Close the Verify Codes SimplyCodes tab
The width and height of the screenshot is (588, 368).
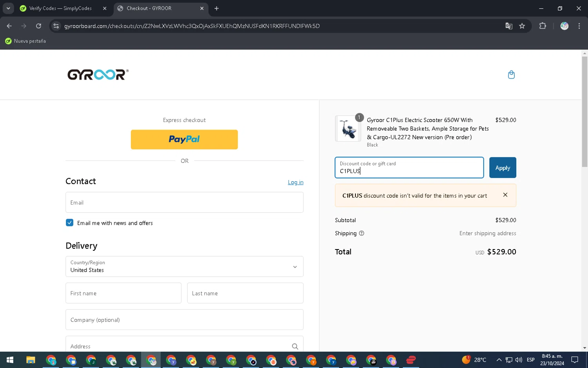click(105, 8)
